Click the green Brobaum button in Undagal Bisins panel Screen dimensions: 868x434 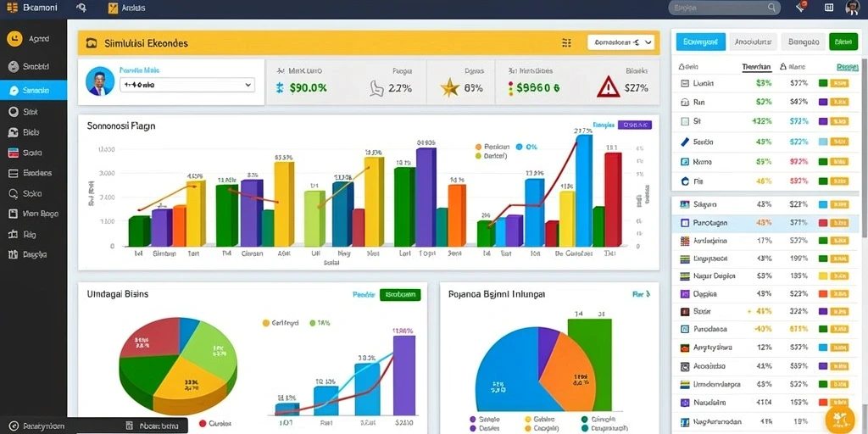[400, 294]
